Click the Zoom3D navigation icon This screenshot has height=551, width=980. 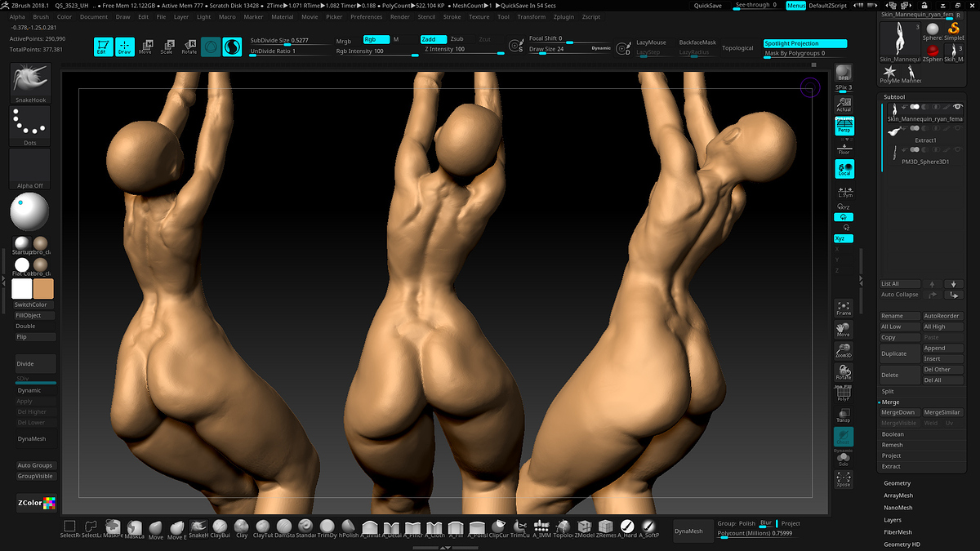844,351
